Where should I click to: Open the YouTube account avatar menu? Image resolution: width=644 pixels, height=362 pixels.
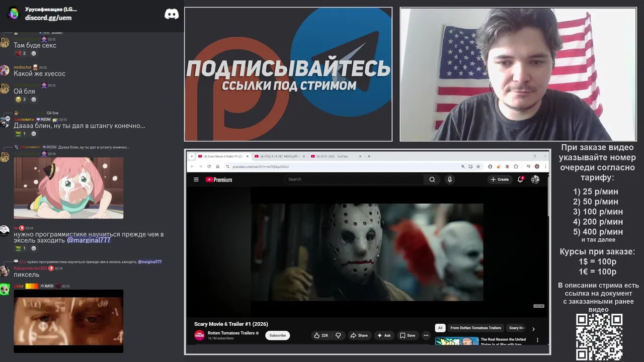[x=535, y=179]
